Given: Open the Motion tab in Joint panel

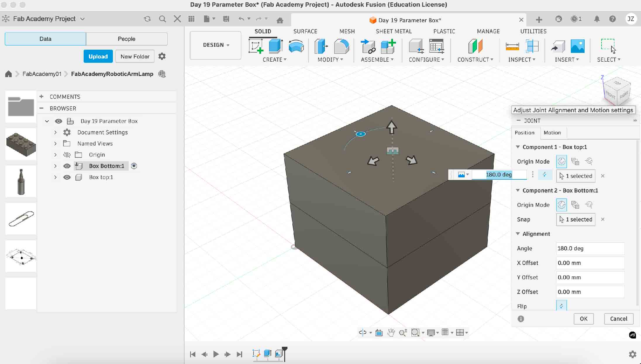Looking at the screenshot, I should [x=553, y=133].
